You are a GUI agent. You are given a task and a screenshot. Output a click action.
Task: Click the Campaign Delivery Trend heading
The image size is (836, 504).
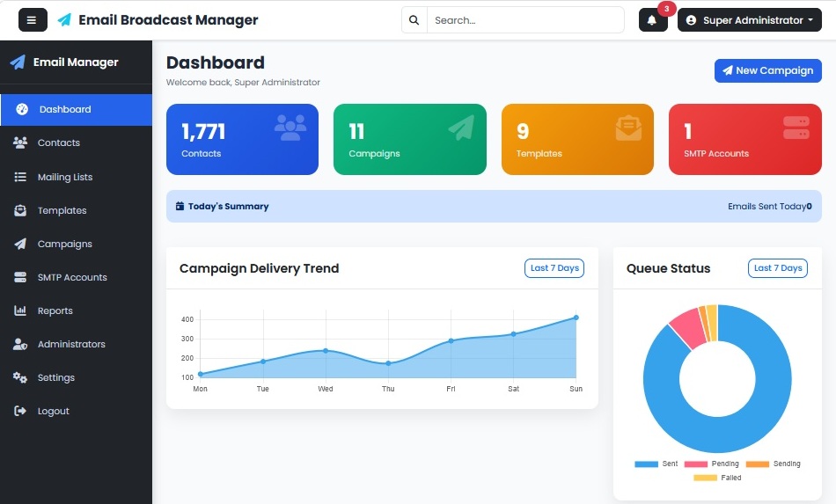(x=259, y=268)
